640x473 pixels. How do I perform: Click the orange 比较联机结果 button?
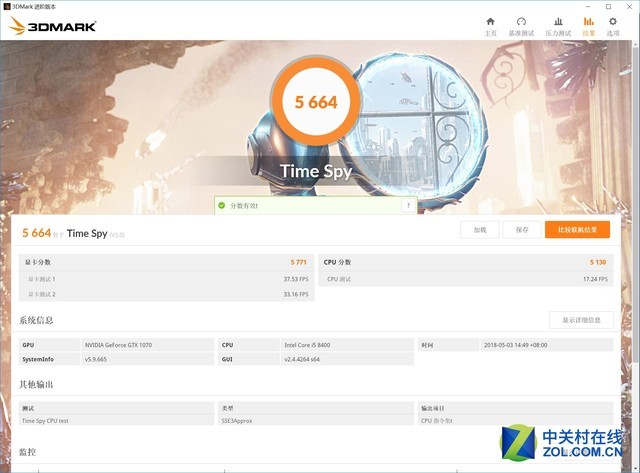(x=577, y=230)
